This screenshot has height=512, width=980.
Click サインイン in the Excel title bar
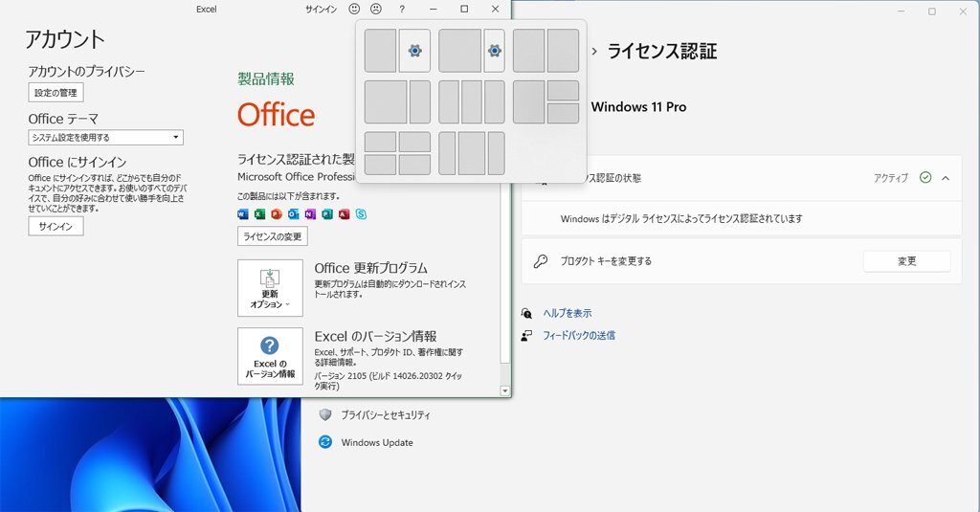pyautogui.click(x=322, y=9)
